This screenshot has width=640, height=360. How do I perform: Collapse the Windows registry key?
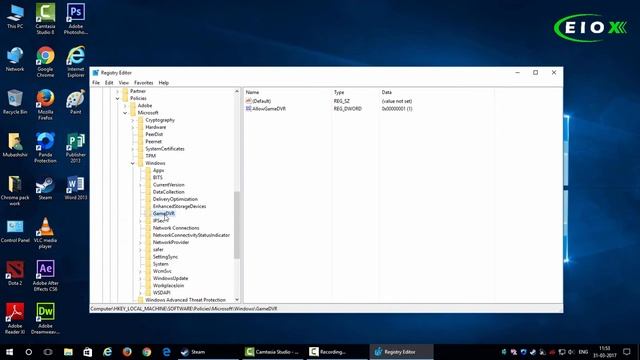(x=133, y=163)
